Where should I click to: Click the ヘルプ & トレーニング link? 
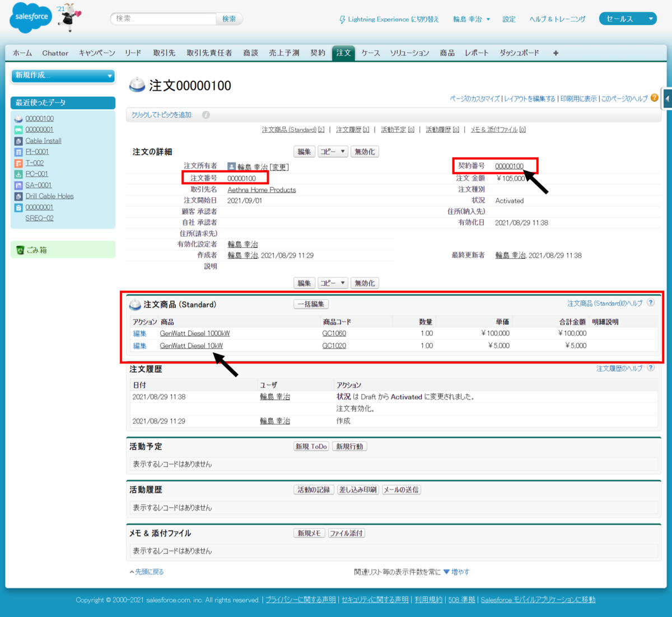coord(558,19)
